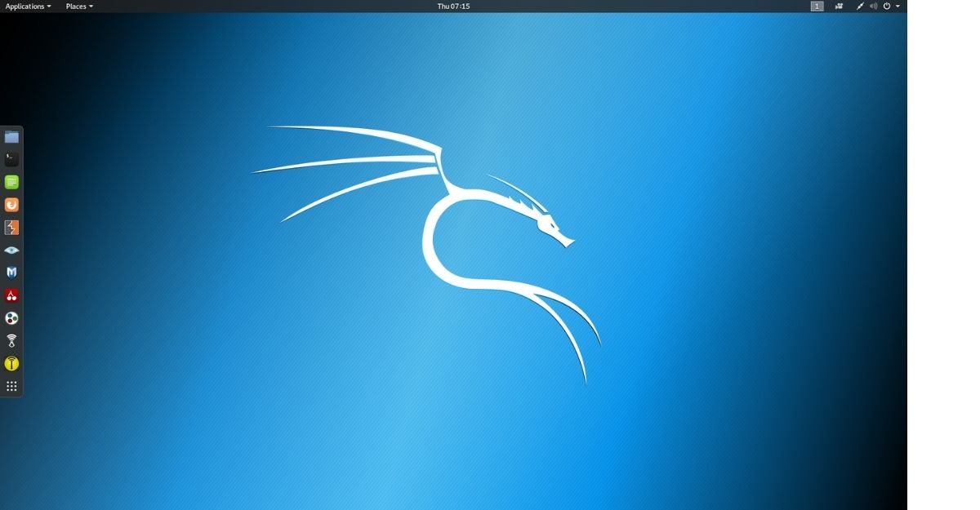Click the yellow key dock icon
This screenshot has height=510, width=980.
11,363
